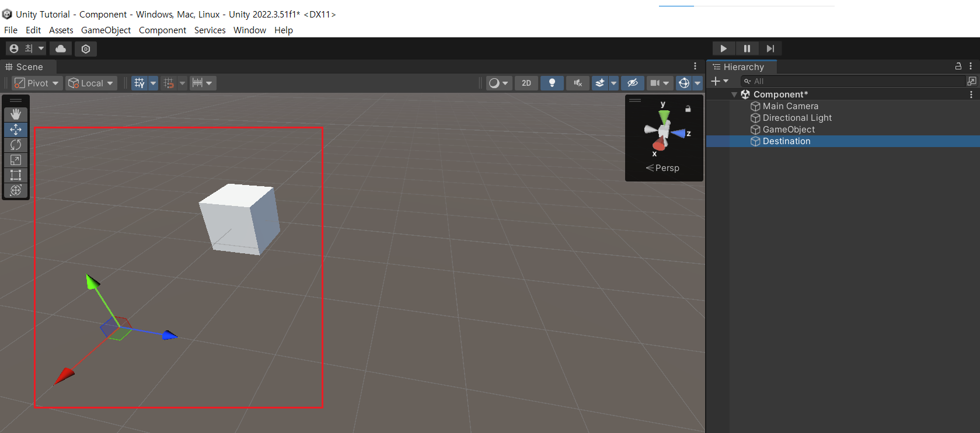Viewport: 980px width, 433px height.
Task: Click the green Y move arrow handle
Action: tap(92, 282)
